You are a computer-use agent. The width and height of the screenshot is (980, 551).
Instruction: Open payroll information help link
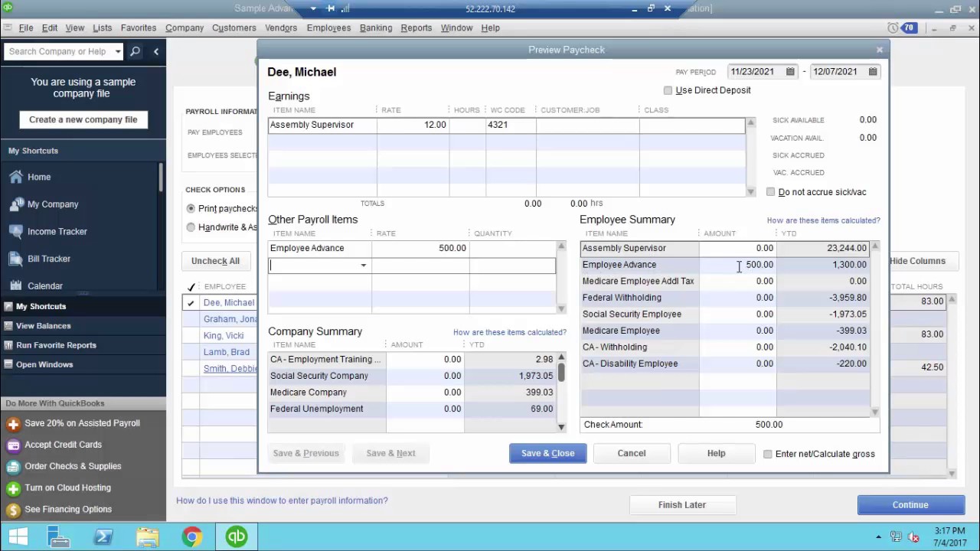(x=282, y=500)
